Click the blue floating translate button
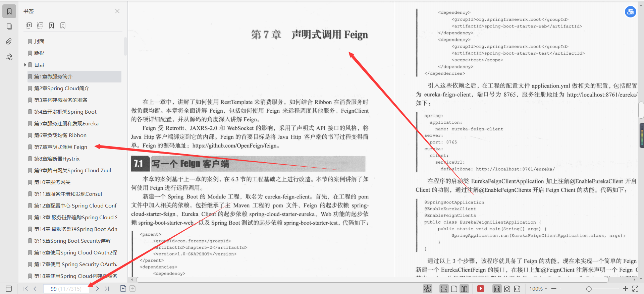The height and width of the screenshot is (294, 644). click(x=631, y=12)
